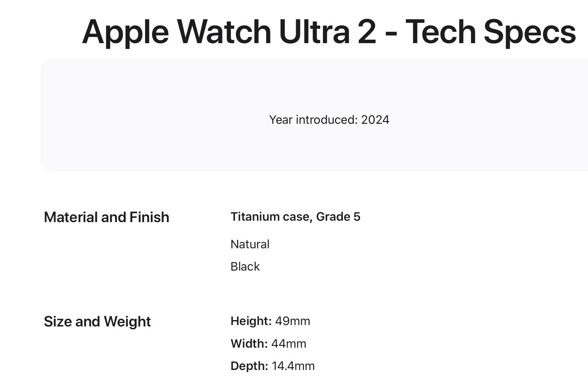Click the Size and Weight section heading
The image size is (588, 382).
97,322
